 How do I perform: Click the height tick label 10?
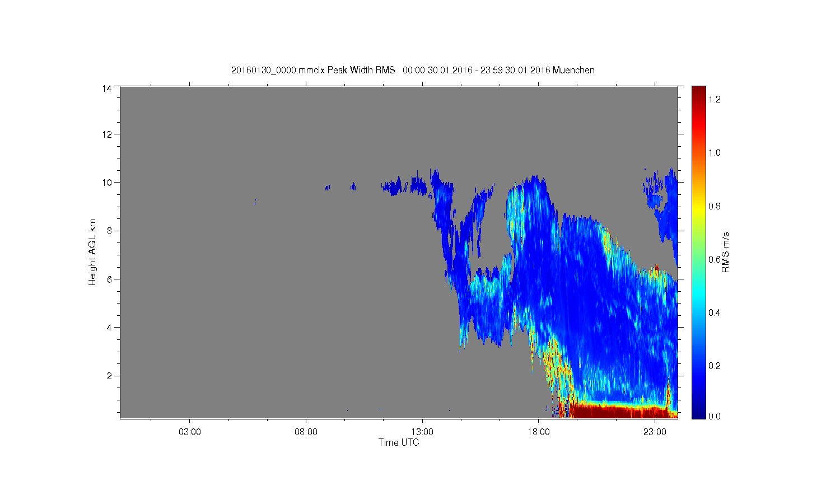(107, 183)
